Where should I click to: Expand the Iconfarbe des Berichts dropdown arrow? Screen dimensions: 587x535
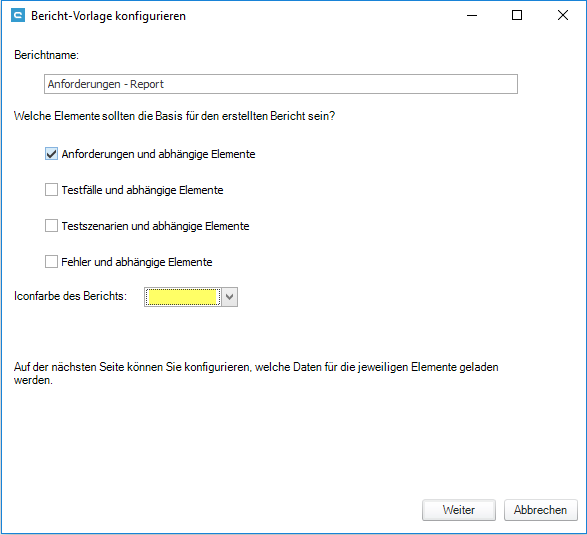pyautogui.click(x=229, y=297)
